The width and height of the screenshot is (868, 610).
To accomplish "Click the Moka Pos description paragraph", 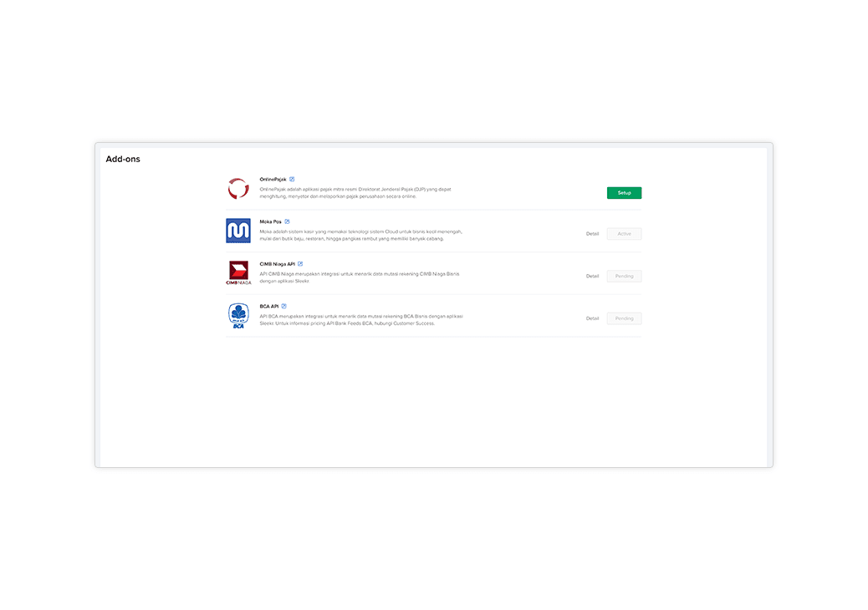I will click(361, 235).
